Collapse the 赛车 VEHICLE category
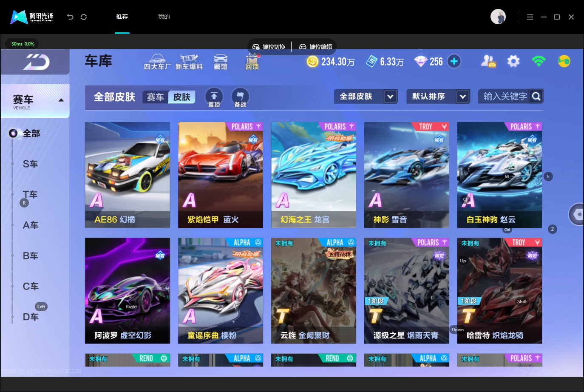The height and width of the screenshot is (392, 584). coord(35,101)
